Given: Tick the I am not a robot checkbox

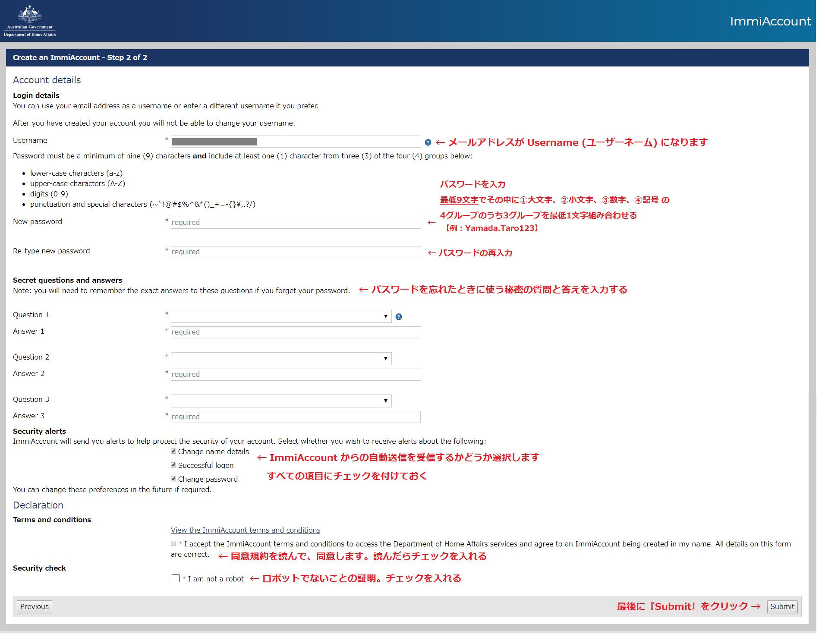Looking at the screenshot, I should [176, 578].
